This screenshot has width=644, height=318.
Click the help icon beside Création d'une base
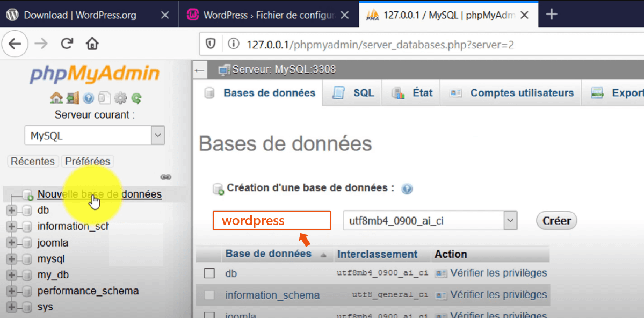tap(407, 189)
